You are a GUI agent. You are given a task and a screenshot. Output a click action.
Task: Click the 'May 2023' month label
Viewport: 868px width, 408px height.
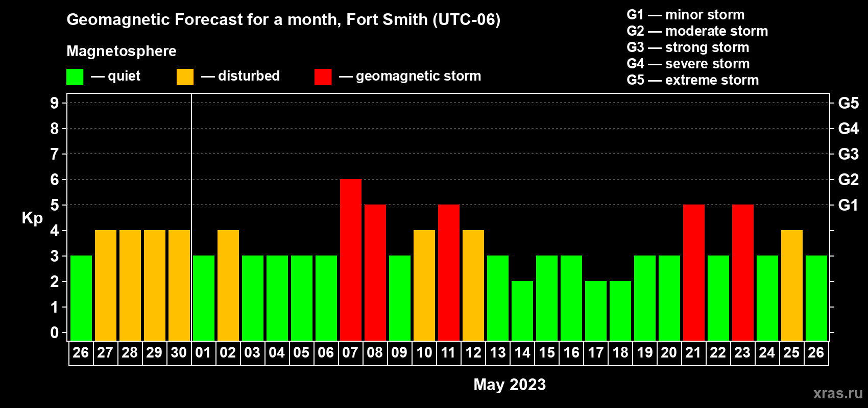pos(510,385)
